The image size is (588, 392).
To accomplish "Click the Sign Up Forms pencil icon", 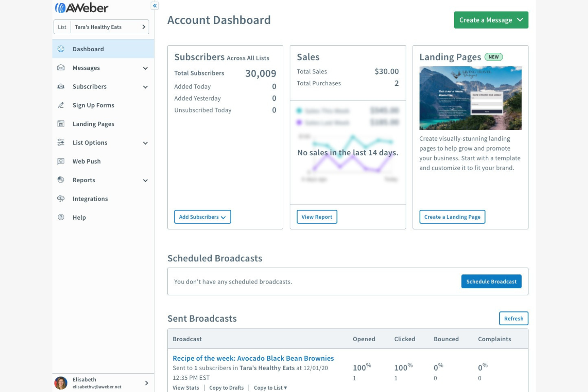I will click(61, 105).
